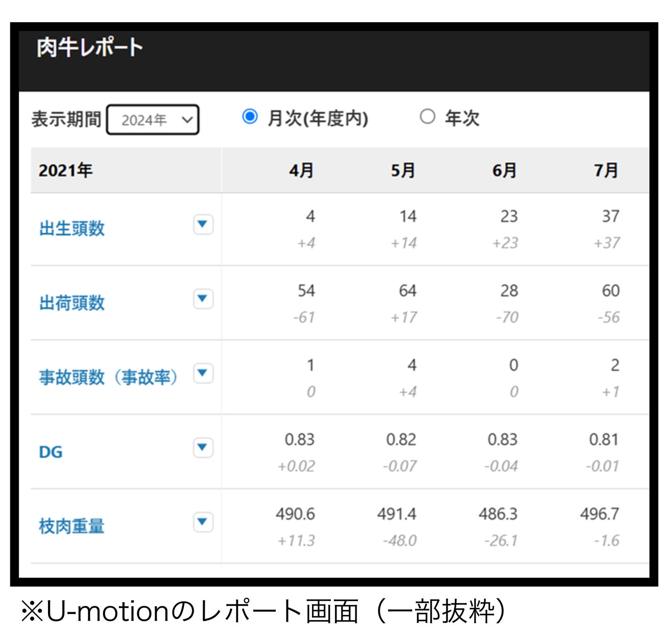Expand the 事故頭数（事故率） row dropdown arrow

203,373
